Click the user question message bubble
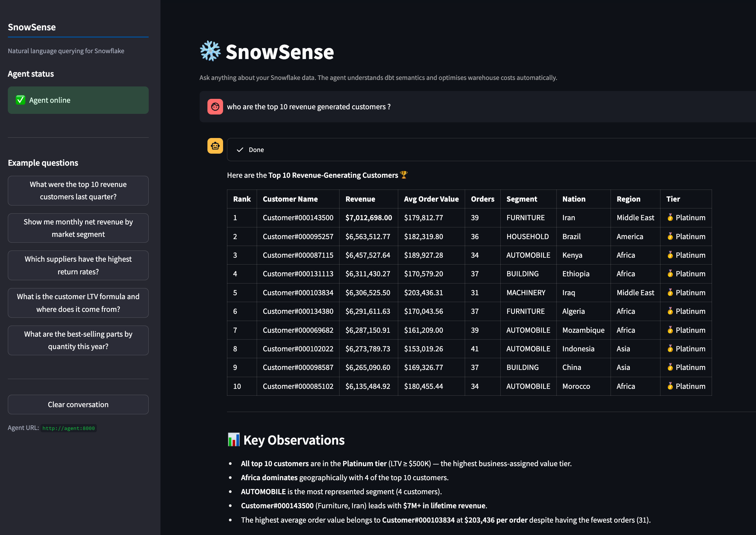756x535 pixels. point(477,107)
